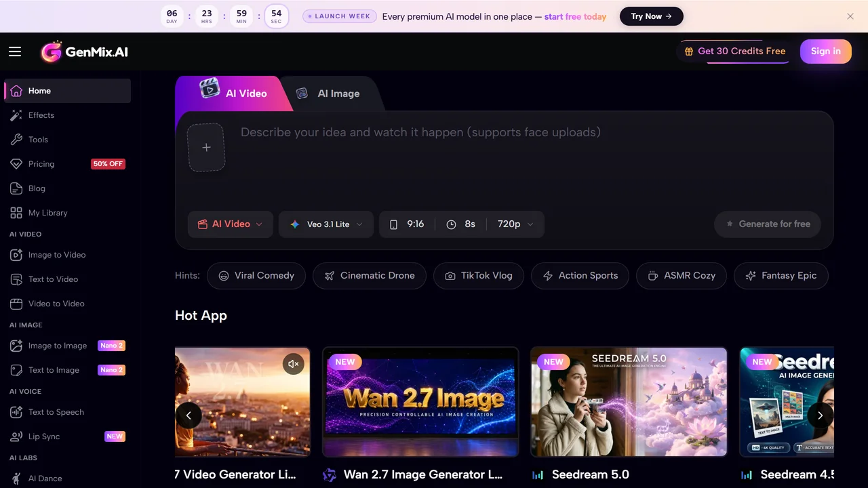Claim Get 30 Credits Free
The image size is (868, 488).
click(x=735, y=52)
